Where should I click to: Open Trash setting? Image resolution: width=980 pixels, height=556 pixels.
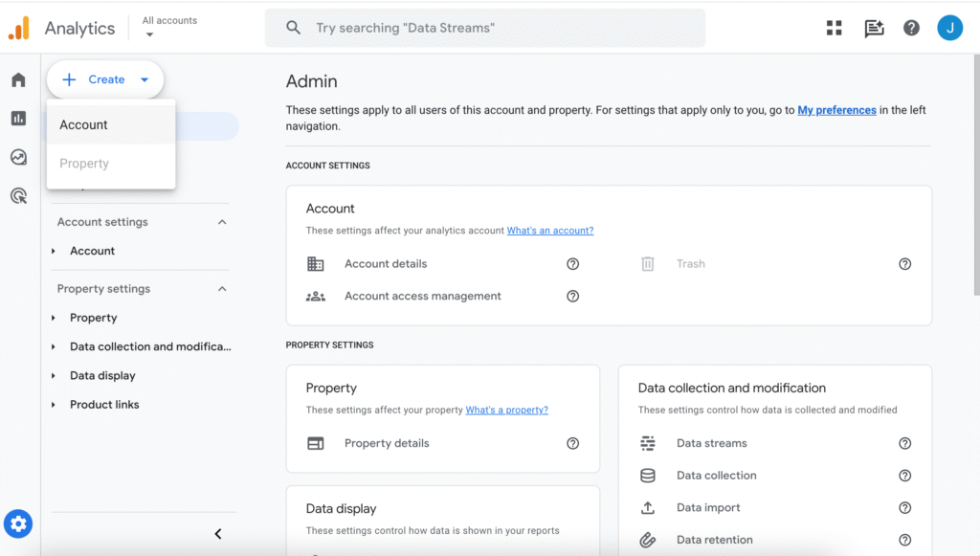tap(691, 263)
